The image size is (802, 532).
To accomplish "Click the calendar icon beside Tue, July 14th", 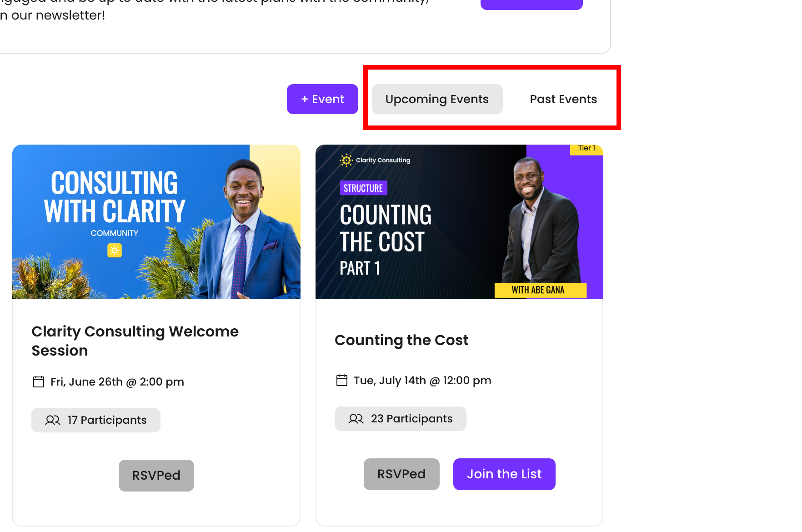I will [341, 380].
